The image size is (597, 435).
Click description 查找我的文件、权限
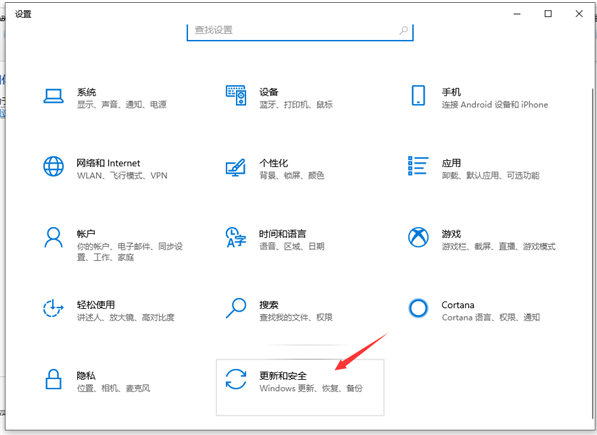tap(296, 317)
